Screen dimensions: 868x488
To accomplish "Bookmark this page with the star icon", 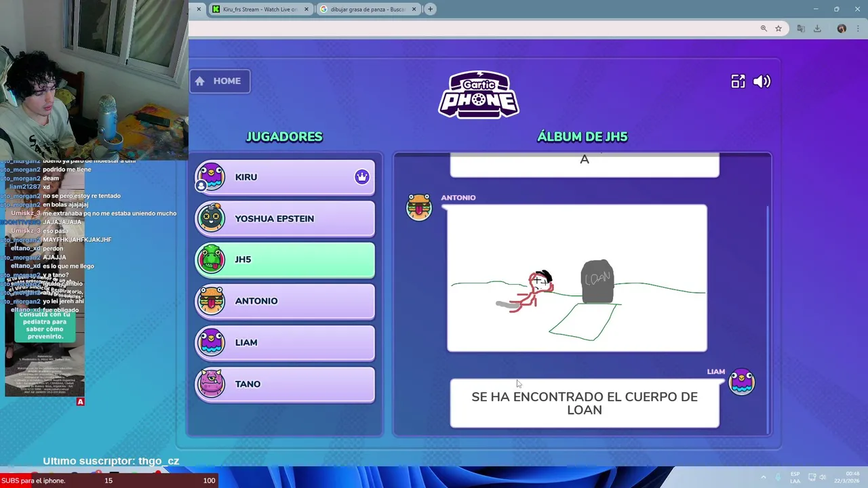I will coord(778,28).
